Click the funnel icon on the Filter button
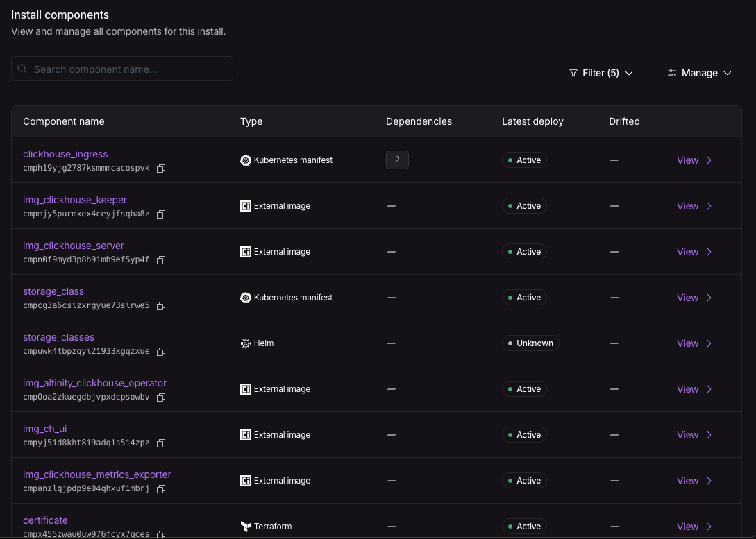The height and width of the screenshot is (539, 756). (x=573, y=73)
